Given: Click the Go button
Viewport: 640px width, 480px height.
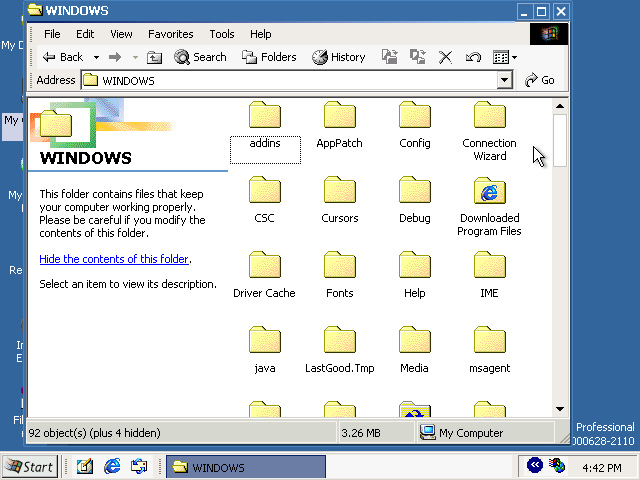Looking at the screenshot, I should pos(540,80).
